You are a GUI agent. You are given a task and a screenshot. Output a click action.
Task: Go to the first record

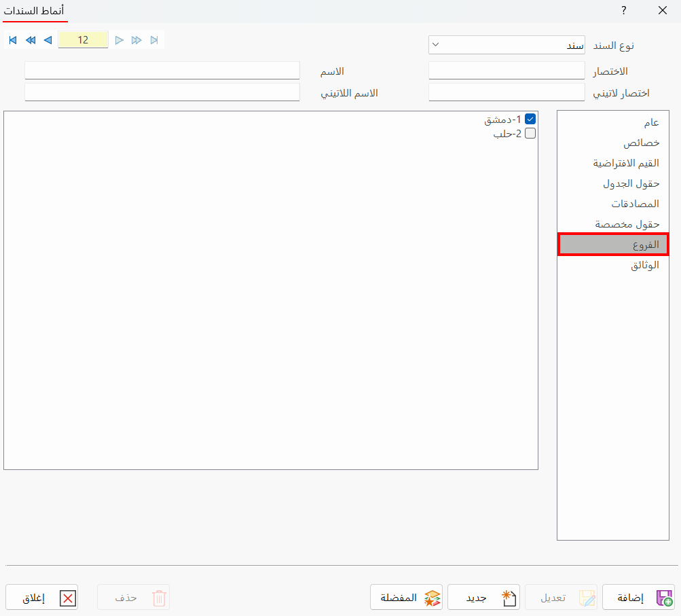[13, 40]
